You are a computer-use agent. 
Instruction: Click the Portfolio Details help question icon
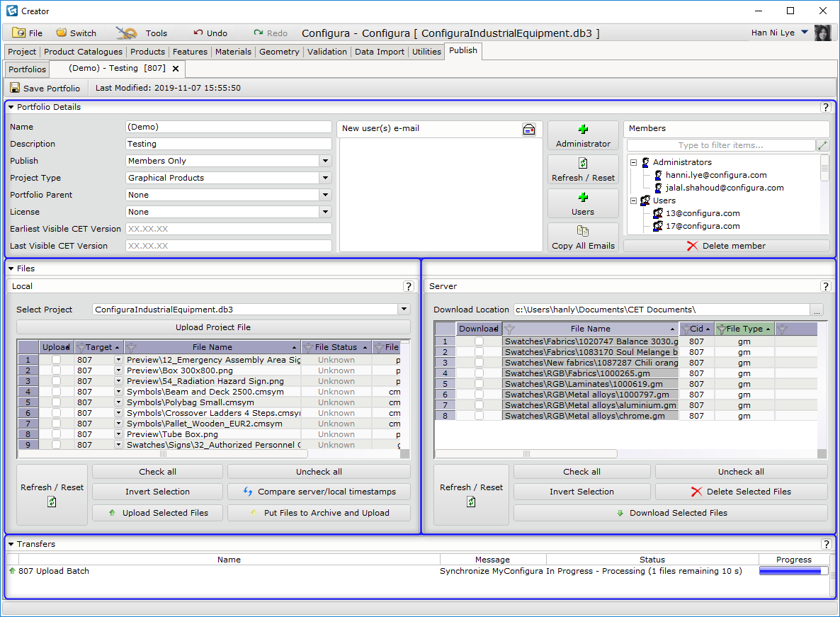pos(826,107)
